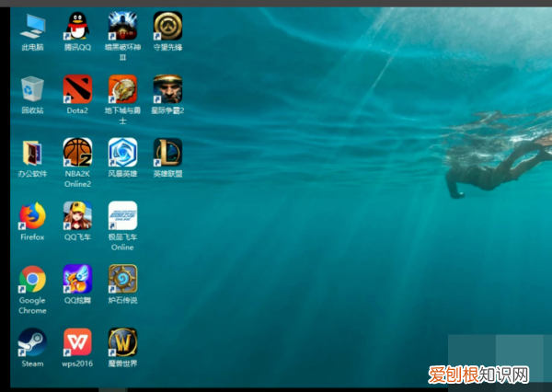552x392 pixels.
Task: Open the 办公软件 folder icon
Action: (33, 153)
